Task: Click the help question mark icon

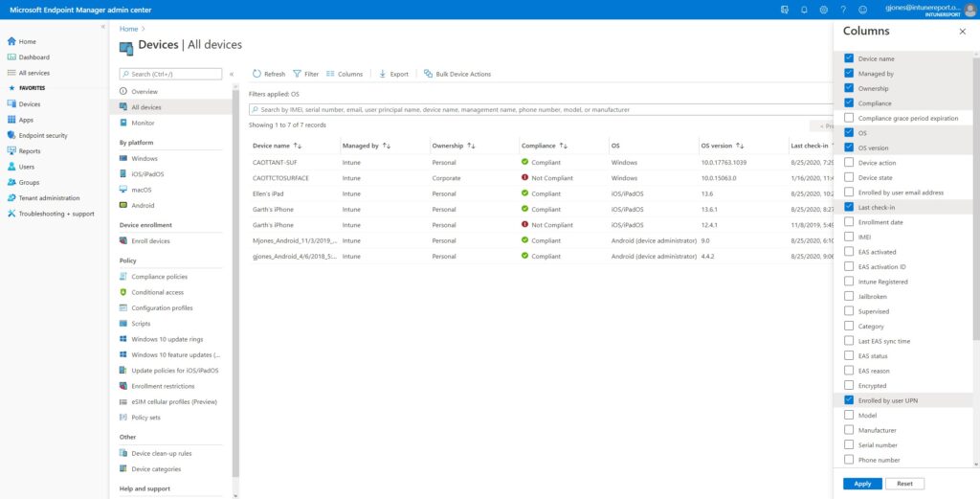Action: pyautogui.click(x=843, y=10)
